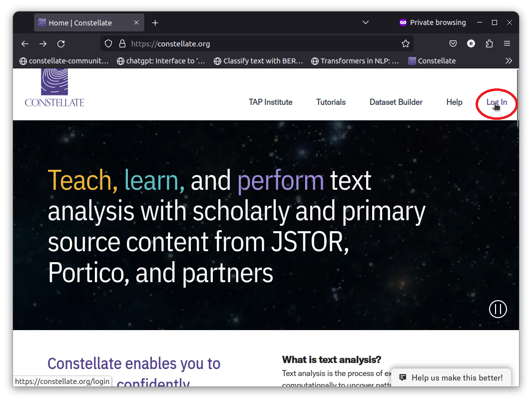
Task: Open a new tab with plus
Action: point(155,23)
